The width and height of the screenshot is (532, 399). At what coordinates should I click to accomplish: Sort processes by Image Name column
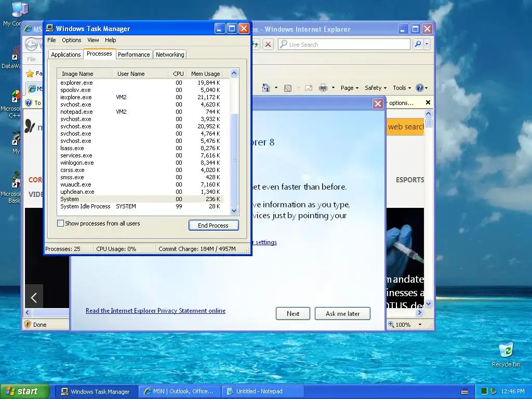[85, 74]
